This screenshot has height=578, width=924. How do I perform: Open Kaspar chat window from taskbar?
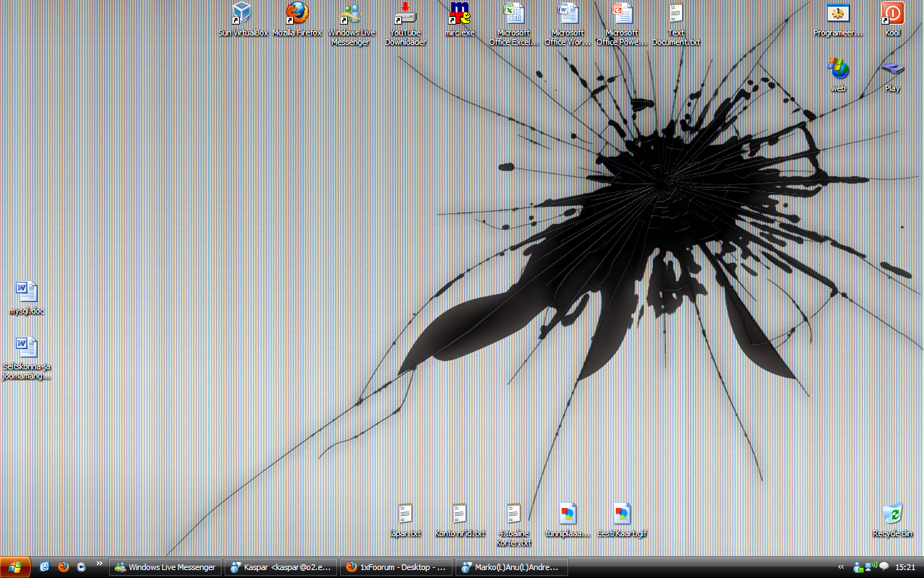[281, 567]
